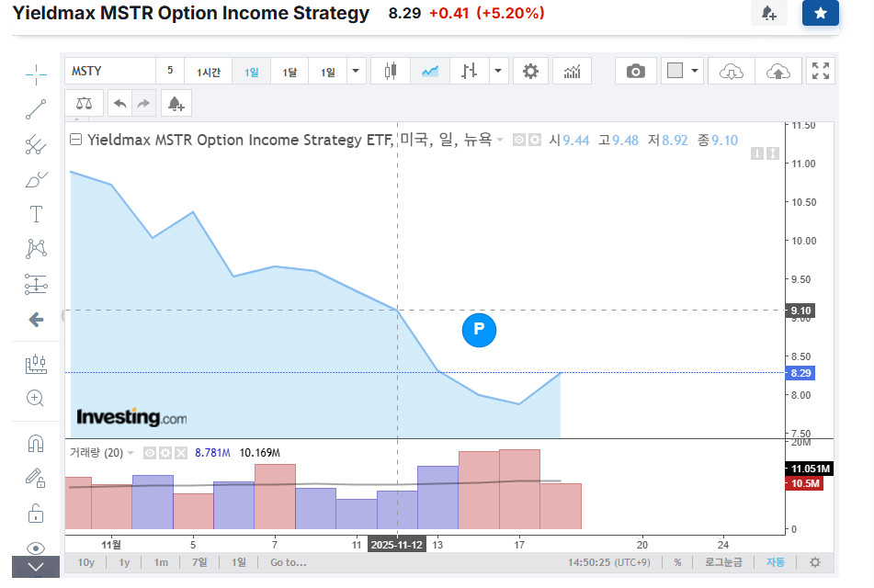The image size is (874, 588).
Task: Collapse the chart legend minus box
Action: tap(75, 140)
